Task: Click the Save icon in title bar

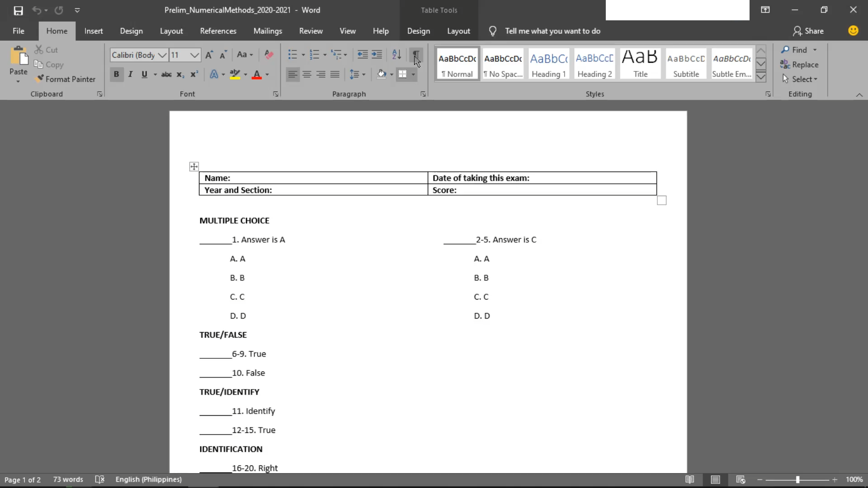Action: [18, 10]
